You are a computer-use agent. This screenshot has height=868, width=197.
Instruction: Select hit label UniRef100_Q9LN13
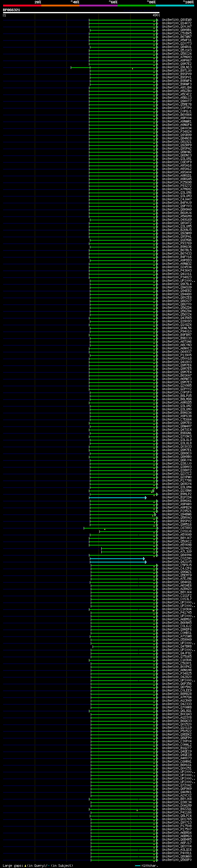click(x=177, y=67)
